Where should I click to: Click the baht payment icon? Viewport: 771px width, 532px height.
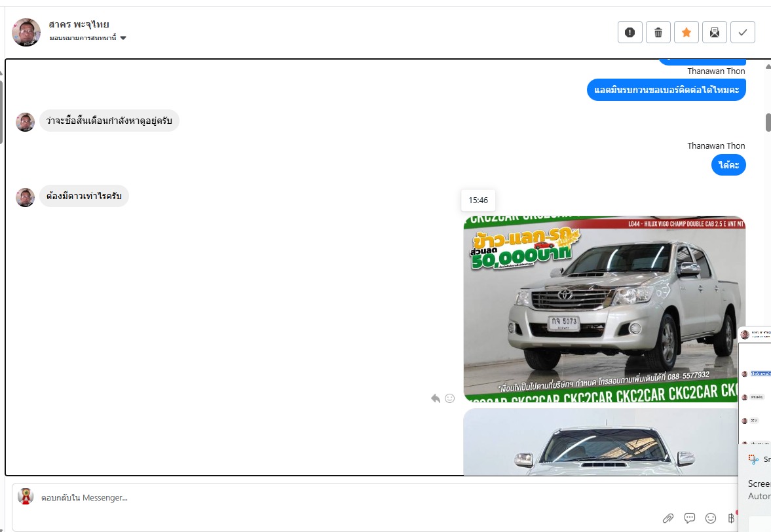pyautogui.click(x=732, y=518)
